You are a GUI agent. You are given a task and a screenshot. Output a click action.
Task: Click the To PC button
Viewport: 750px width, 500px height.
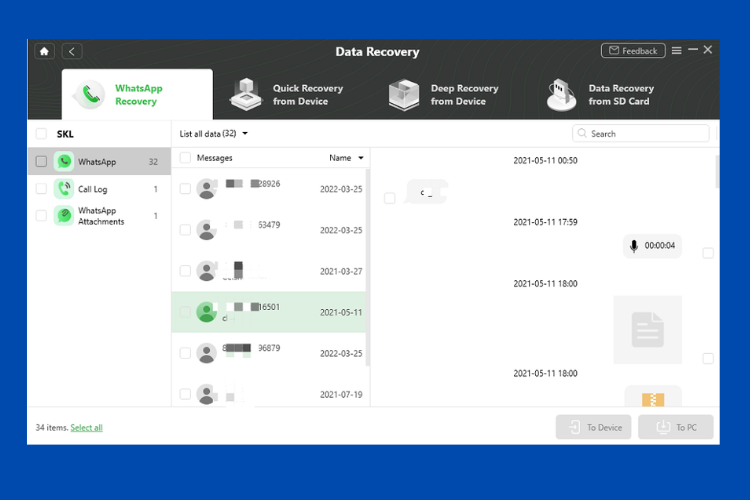point(676,427)
